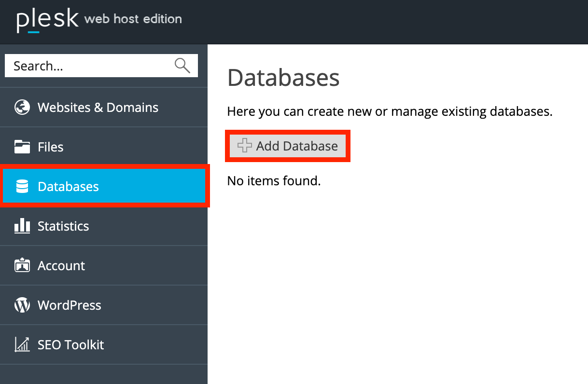Image resolution: width=588 pixels, height=384 pixels.
Task: Click the SEO Toolkit graph icon
Action: 22,344
